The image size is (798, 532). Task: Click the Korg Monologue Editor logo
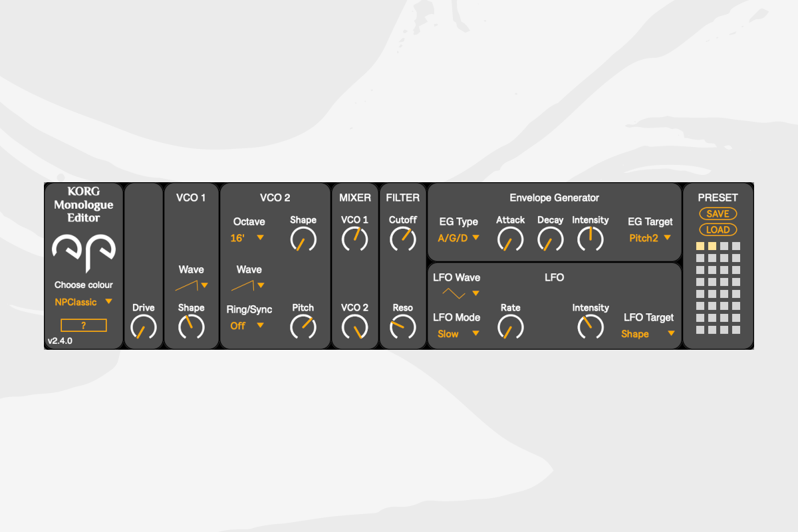tap(84, 247)
